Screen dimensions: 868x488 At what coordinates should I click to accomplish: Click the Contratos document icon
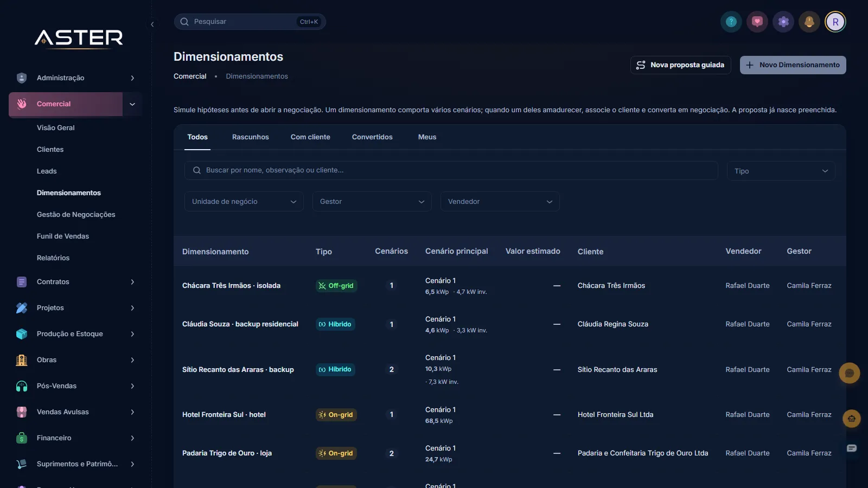point(22,282)
